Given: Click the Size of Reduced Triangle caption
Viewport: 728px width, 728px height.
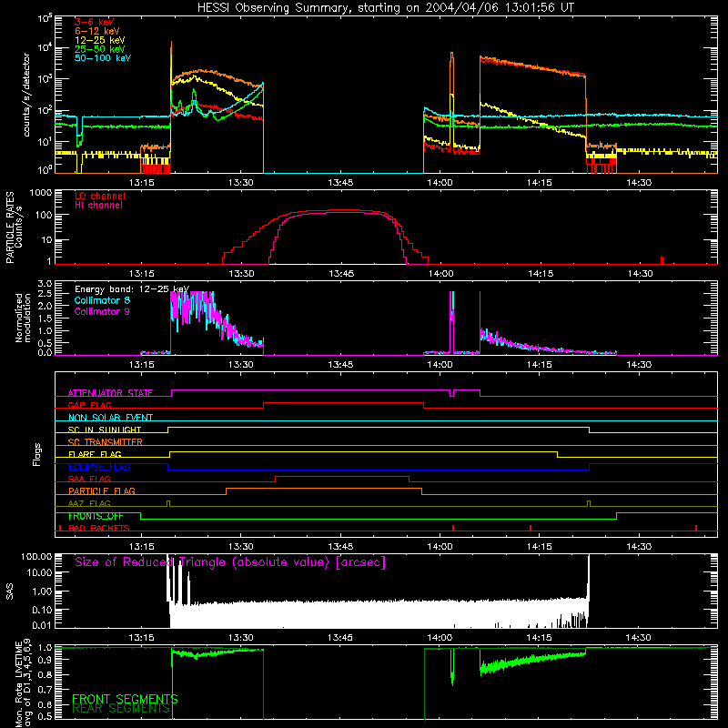Looking at the screenshot, I should coord(230,562).
